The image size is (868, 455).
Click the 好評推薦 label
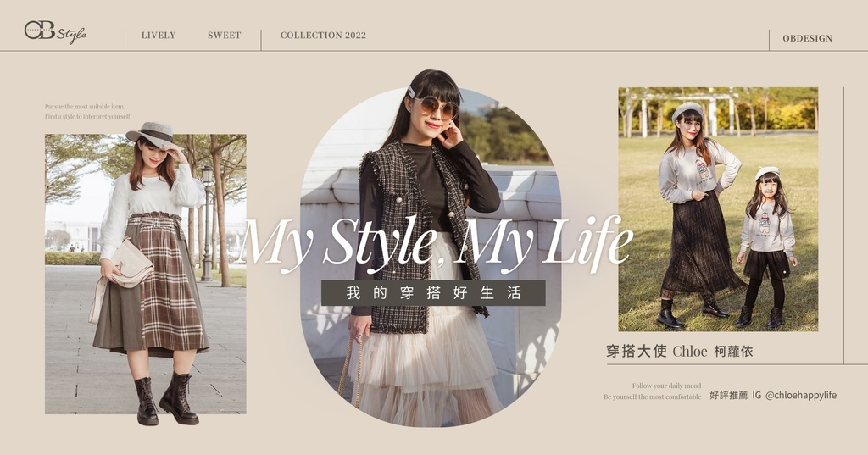coord(728,395)
